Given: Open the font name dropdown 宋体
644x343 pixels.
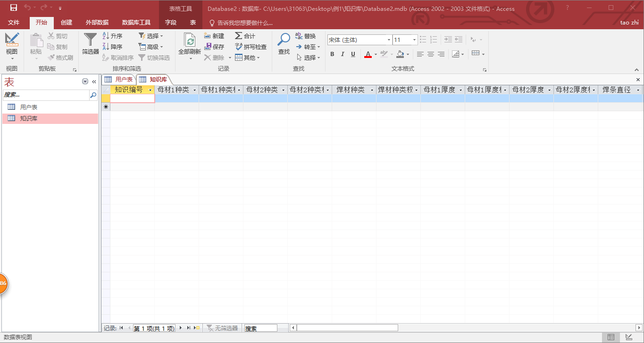Looking at the screenshot, I should (389, 40).
